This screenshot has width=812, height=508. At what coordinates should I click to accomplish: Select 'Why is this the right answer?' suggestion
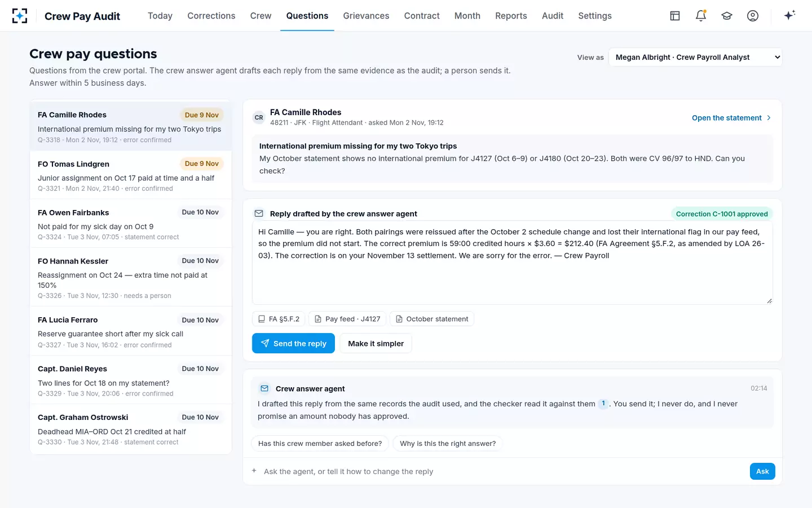tap(448, 444)
